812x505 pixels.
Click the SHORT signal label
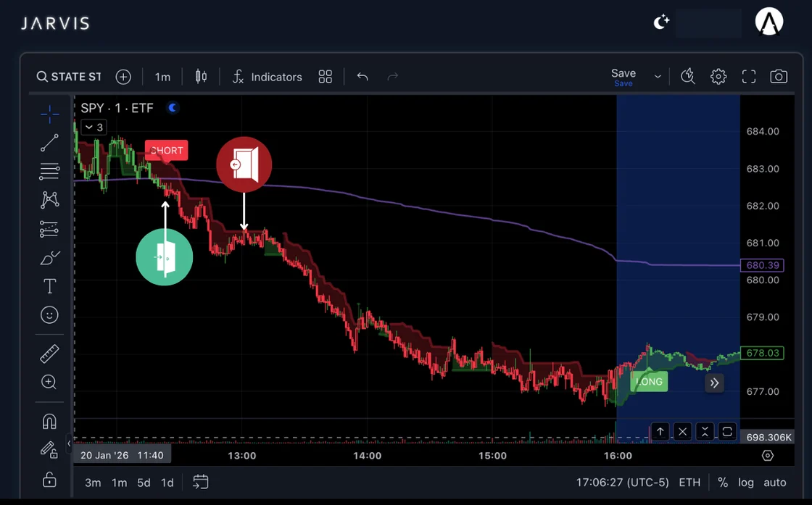[x=166, y=151]
